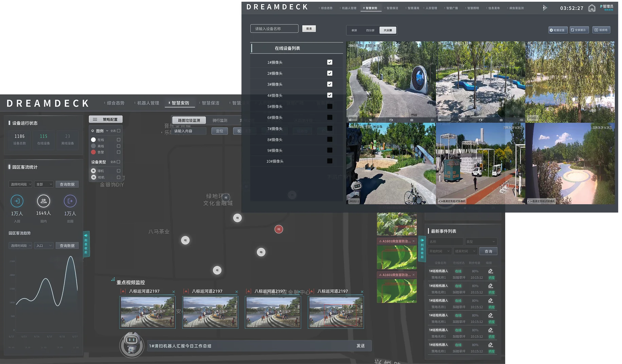Tick the 球机 device type checkbox
The width and height of the screenshot is (622, 364).
tap(118, 171)
